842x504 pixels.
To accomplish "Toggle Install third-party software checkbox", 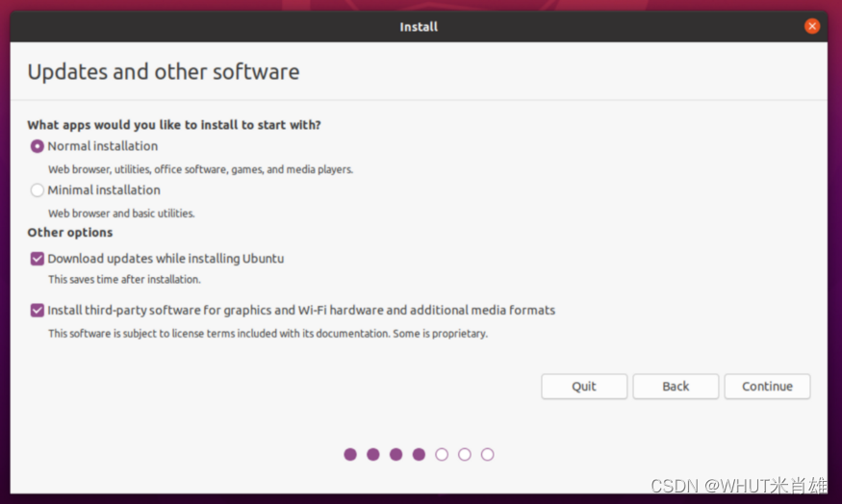I will pos(38,311).
